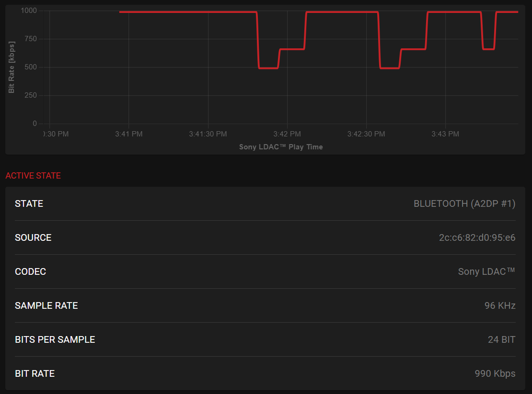Click the 990 Kbps bit rate value
The image size is (532, 394).
click(x=495, y=373)
